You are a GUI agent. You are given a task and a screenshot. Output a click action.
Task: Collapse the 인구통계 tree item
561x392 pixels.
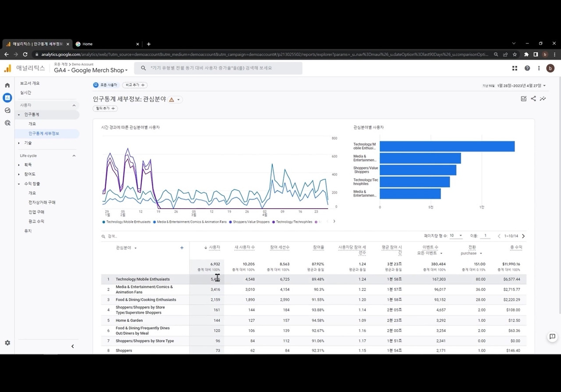click(x=19, y=115)
